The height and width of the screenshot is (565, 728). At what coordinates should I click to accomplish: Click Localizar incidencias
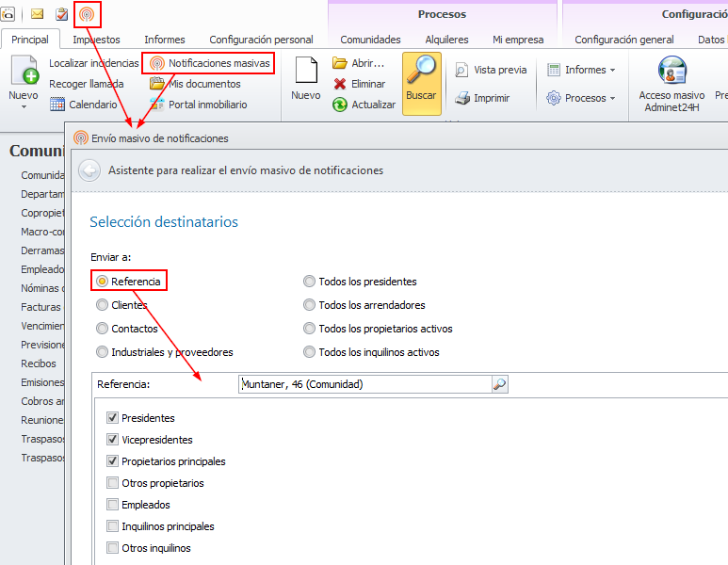tap(94, 63)
